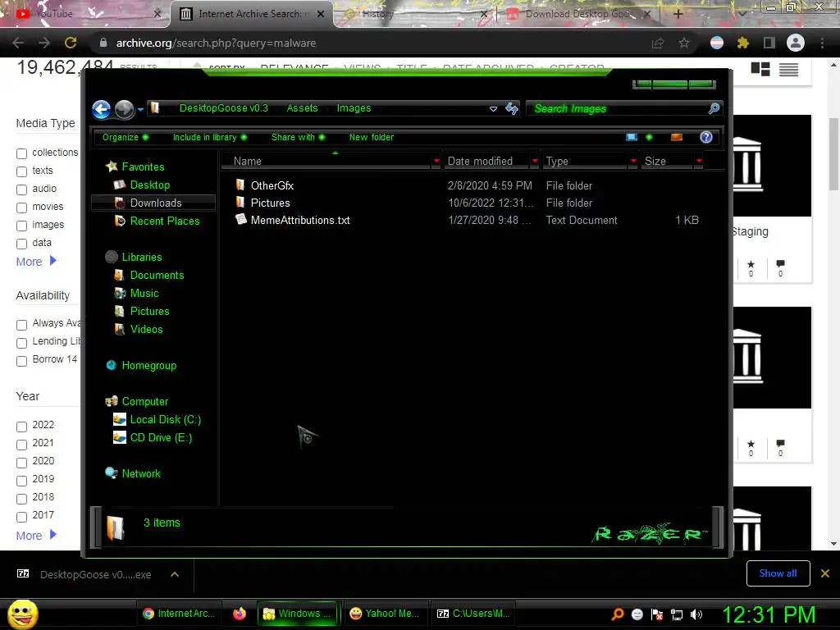Click the volume speaker tray icon
840x630 pixels.
coord(696,614)
